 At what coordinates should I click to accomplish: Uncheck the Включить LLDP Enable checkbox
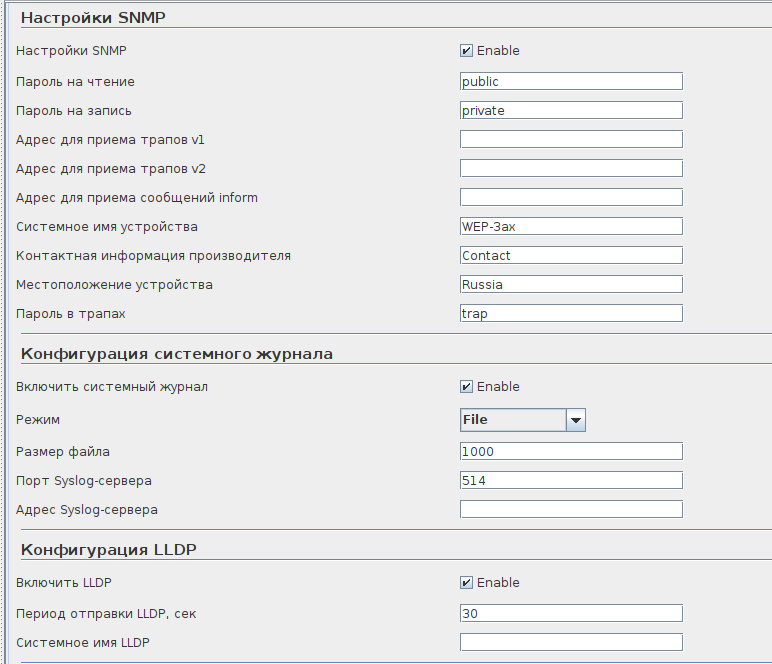coord(466,583)
